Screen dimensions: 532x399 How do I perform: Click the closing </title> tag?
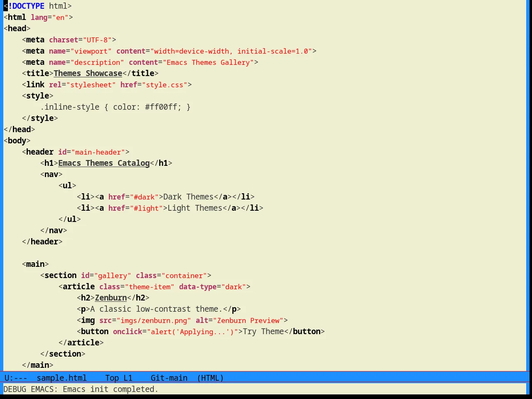point(140,73)
